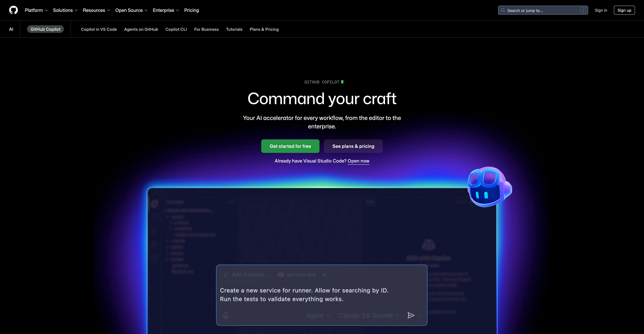Click the paperclip Add Context icon
This screenshot has height=334, width=644.
pyautogui.click(x=226, y=274)
